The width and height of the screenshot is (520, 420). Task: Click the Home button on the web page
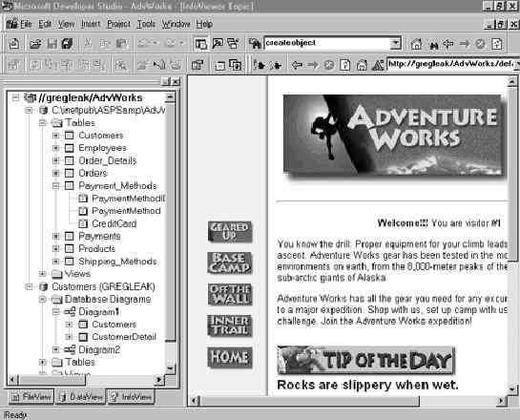(x=230, y=357)
